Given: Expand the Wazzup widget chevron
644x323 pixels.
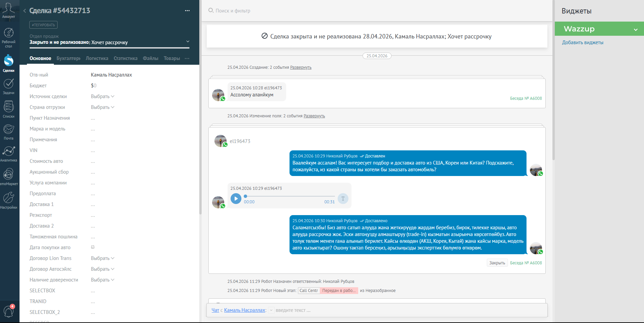Looking at the screenshot, I should pos(636,29).
